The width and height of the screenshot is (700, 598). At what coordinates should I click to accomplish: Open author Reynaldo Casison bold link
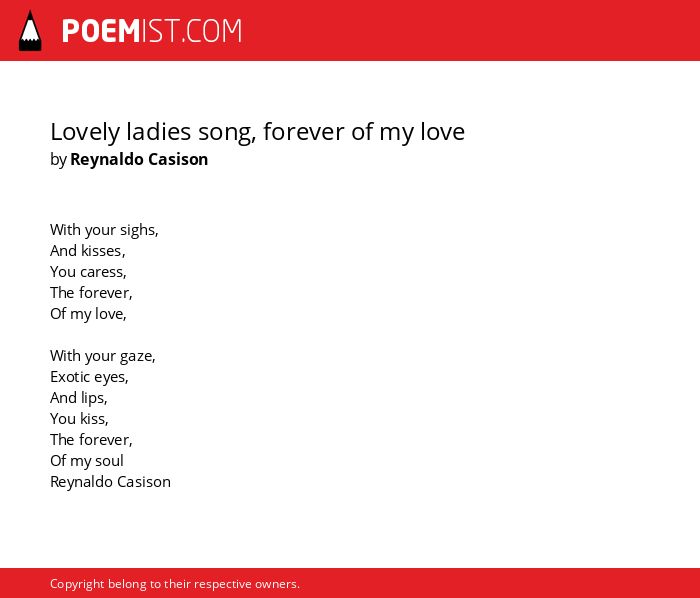pyautogui.click(x=139, y=159)
